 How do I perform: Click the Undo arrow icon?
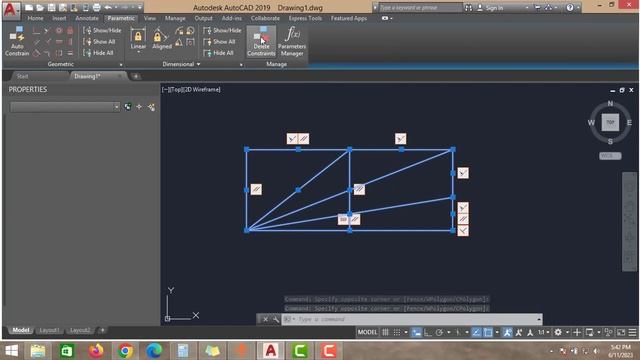pos(108,7)
